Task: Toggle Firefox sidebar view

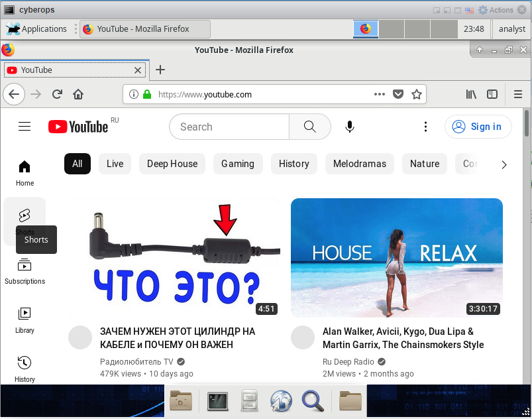Action: point(492,94)
